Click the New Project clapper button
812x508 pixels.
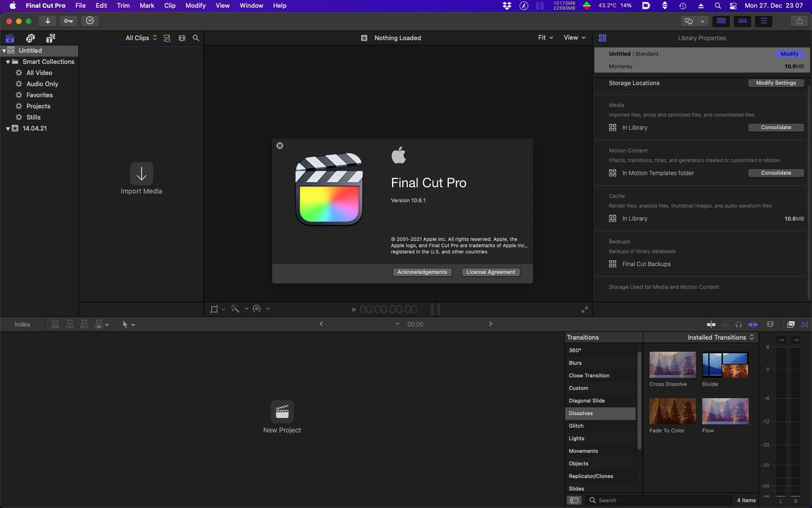point(282,412)
